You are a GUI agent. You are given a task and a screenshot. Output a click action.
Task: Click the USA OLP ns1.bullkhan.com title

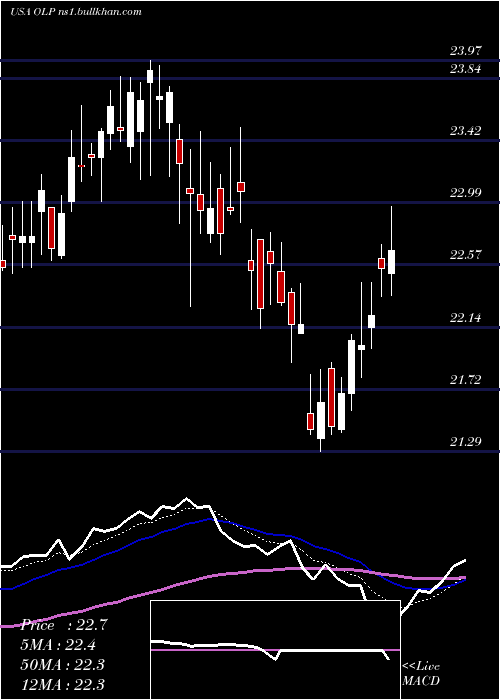(x=75, y=11)
